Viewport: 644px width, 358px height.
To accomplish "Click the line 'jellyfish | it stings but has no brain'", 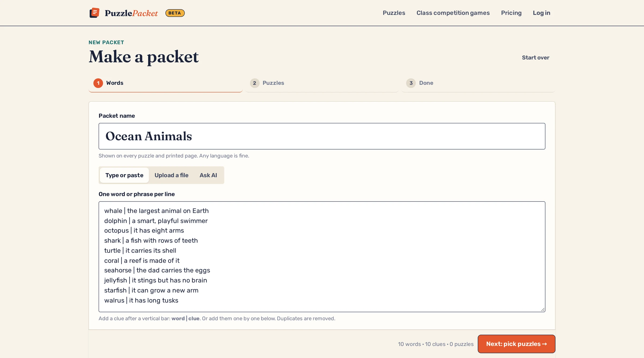I will (156, 280).
